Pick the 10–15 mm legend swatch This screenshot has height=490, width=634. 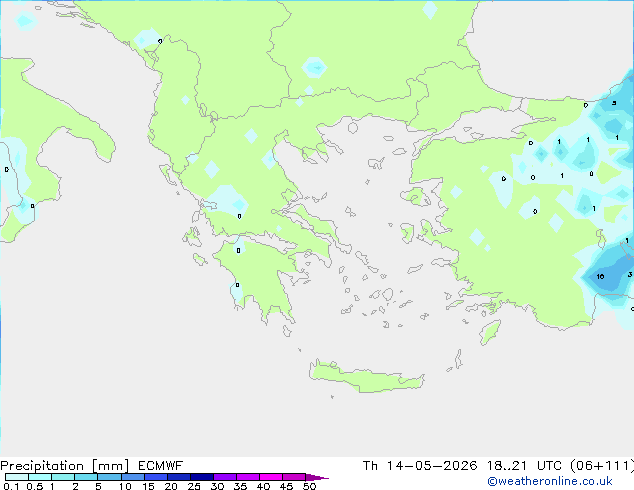(x=132, y=477)
